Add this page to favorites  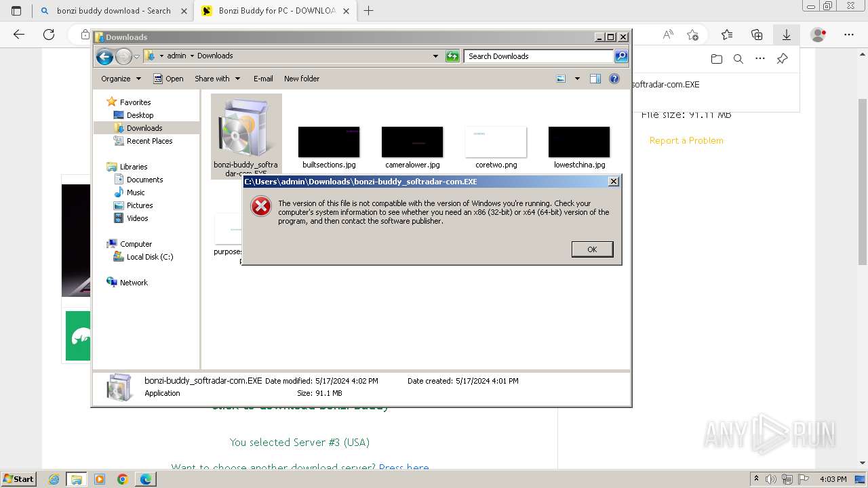click(x=692, y=35)
